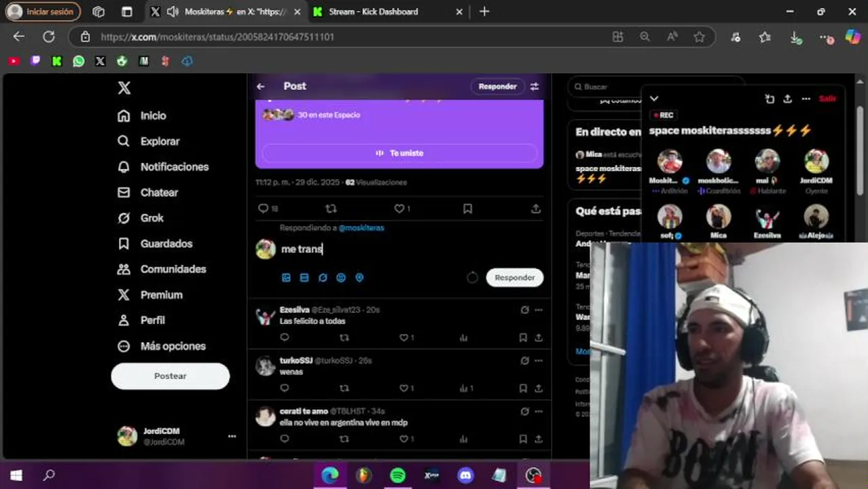Submit reply with the white Responder button

pos(515,277)
